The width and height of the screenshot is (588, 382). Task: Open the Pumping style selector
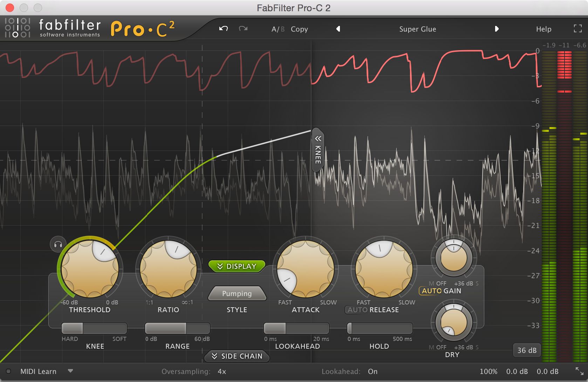(237, 294)
